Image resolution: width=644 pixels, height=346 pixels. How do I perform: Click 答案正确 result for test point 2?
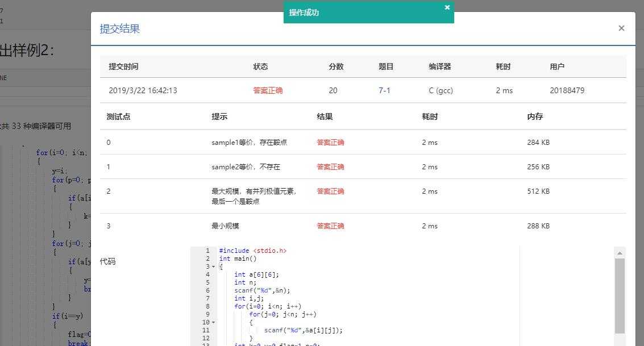[330, 191]
